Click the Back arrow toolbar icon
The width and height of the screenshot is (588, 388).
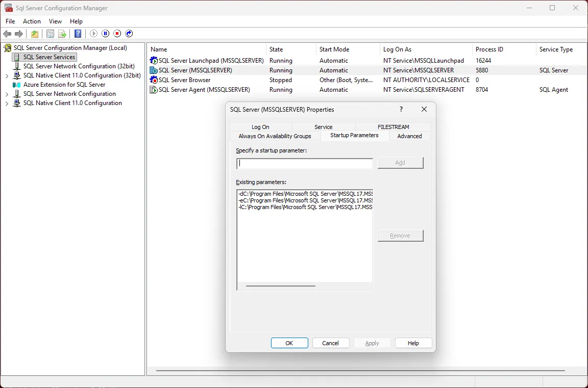point(7,34)
